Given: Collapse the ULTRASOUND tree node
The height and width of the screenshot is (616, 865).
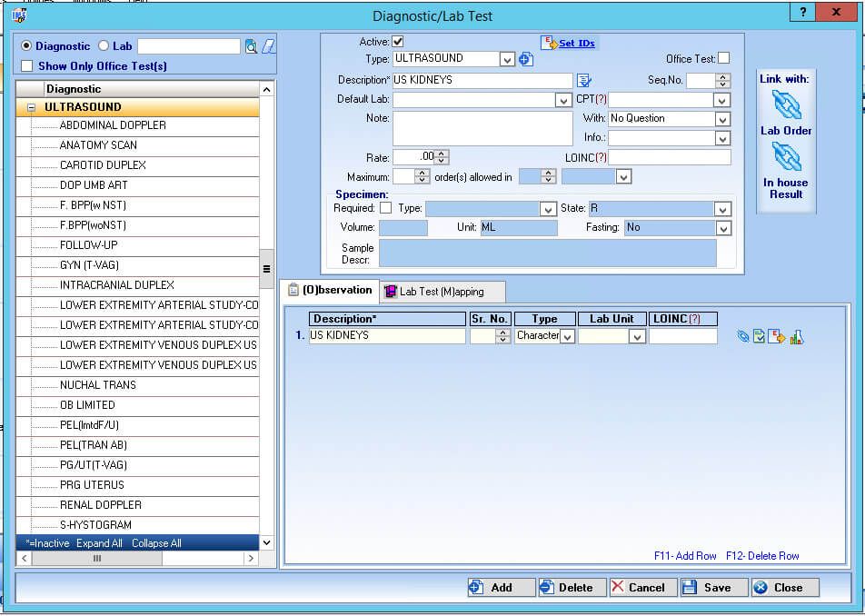Looking at the screenshot, I should [31, 107].
